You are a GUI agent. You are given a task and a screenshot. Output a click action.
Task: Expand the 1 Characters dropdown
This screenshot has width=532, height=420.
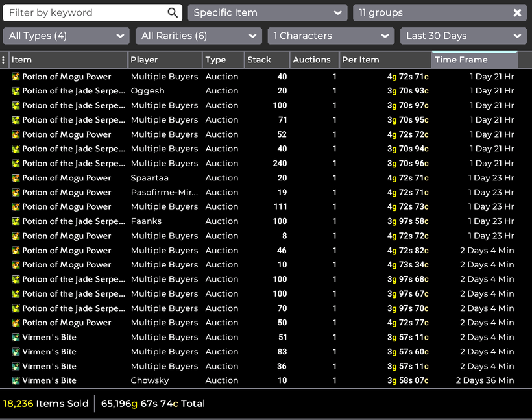(331, 36)
